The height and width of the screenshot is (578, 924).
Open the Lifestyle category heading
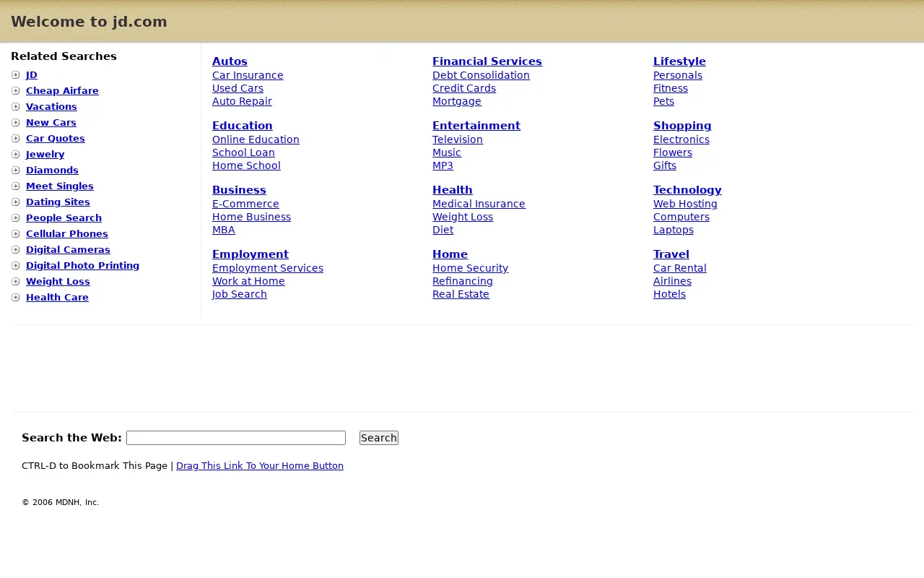pyautogui.click(x=679, y=61)
